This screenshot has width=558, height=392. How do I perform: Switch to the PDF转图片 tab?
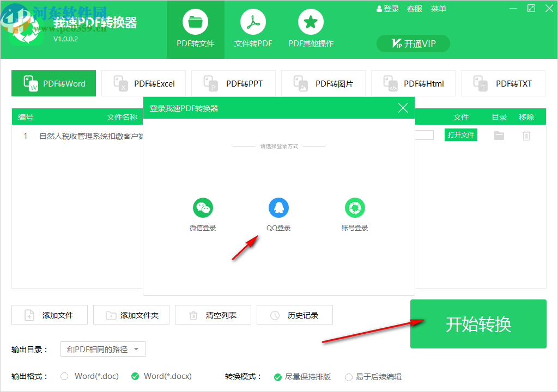tap(323, 83)
